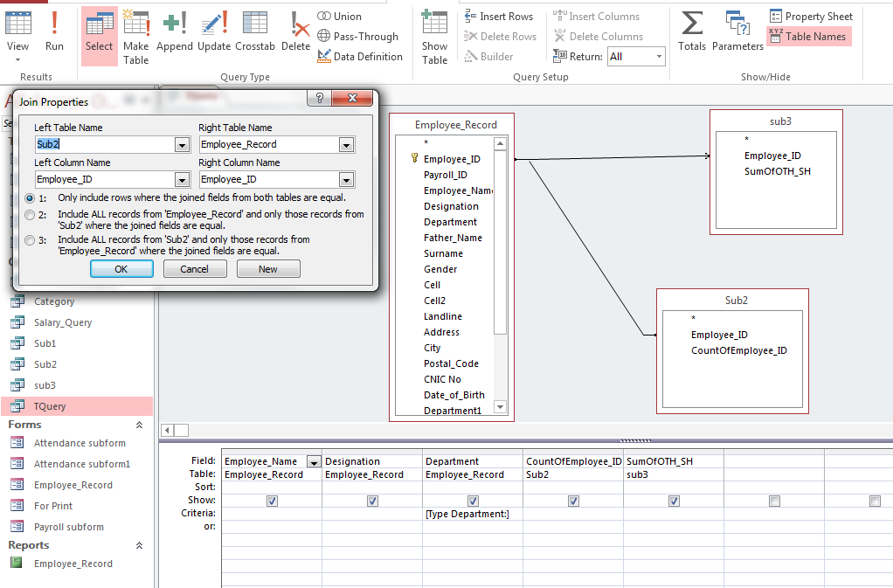This screenshot has width=893, height=588.
Task: Select the For Print form
Action: (53, 506)
